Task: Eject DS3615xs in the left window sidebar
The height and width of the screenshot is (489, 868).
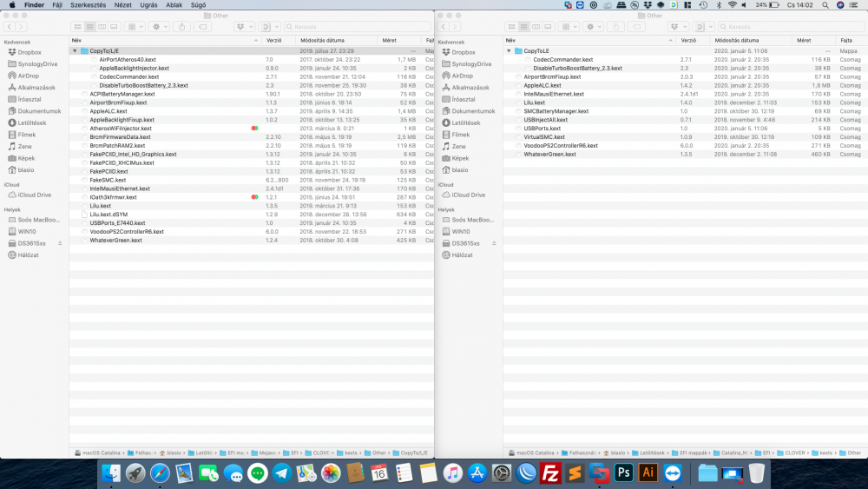Action: click(60, 243)
